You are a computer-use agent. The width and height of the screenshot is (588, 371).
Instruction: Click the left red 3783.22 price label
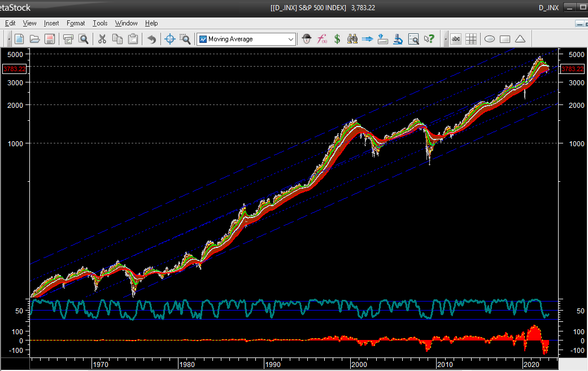click(x=13, y=69)
